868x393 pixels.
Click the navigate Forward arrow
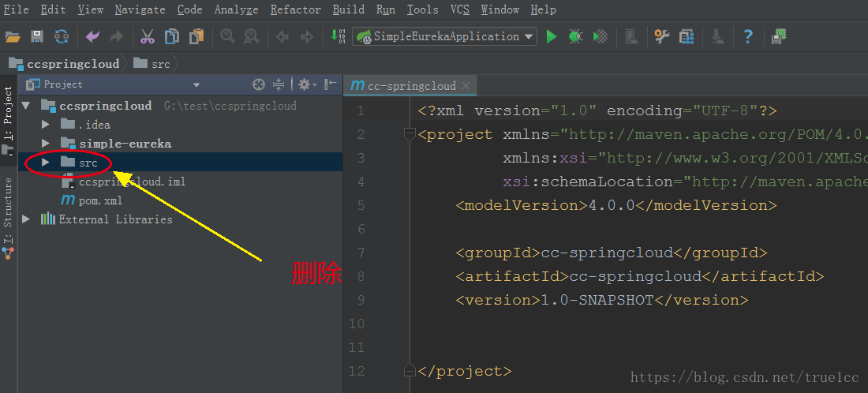tap(307, 37)
